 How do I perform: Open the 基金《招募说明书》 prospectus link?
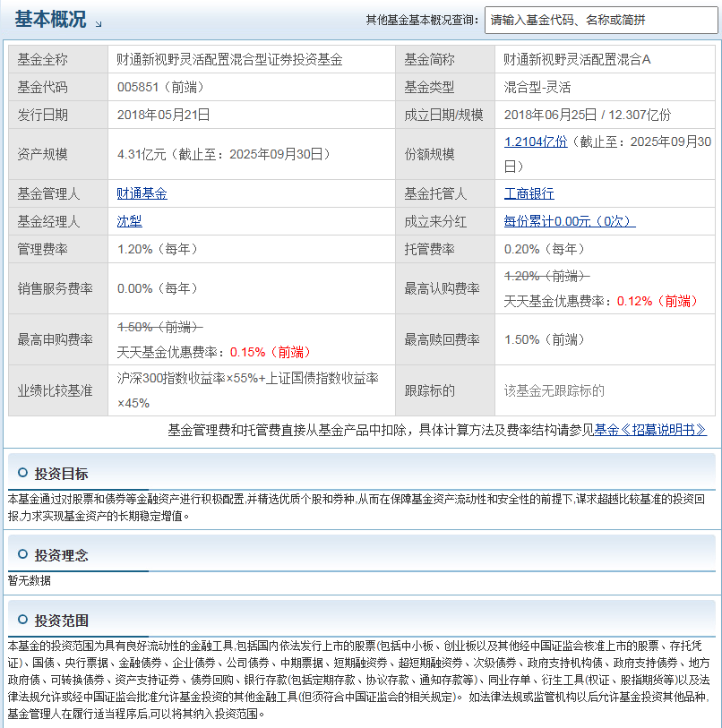[650, 430]
